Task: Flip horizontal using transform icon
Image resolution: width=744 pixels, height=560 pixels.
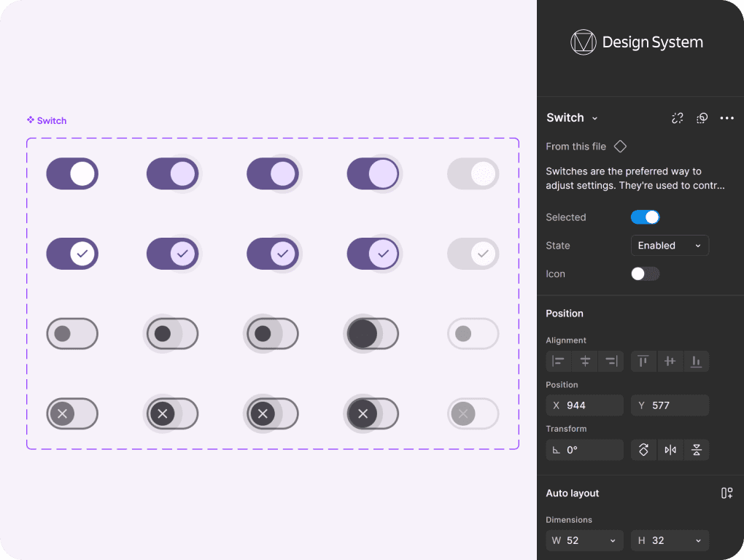Action: (x=670, y=450)
